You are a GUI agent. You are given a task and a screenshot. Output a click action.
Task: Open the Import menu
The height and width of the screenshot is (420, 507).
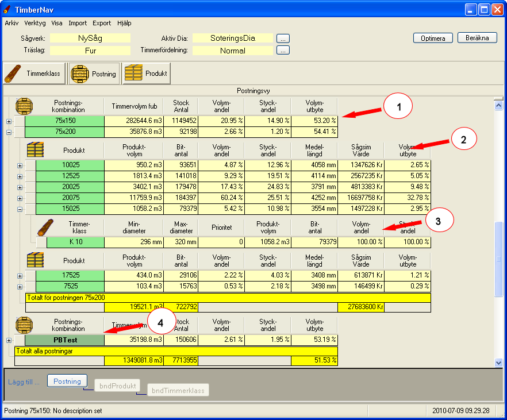(78, 23)
